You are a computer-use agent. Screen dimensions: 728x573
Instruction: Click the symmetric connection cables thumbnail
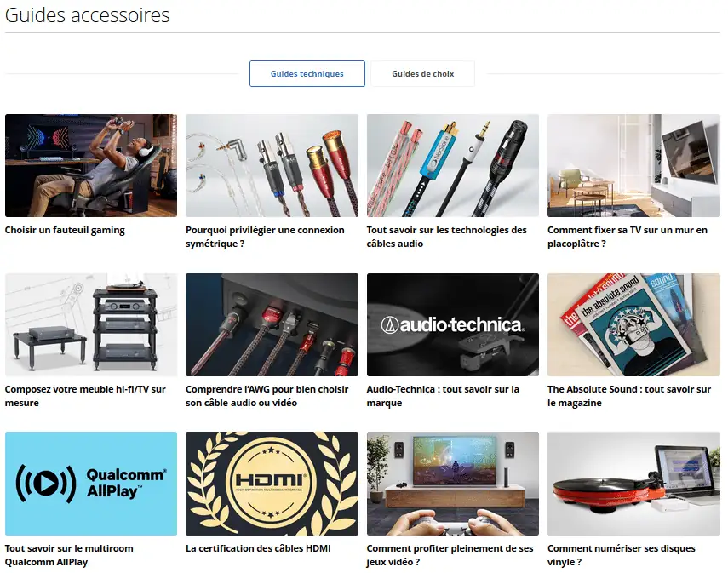[x=272, y=165]
